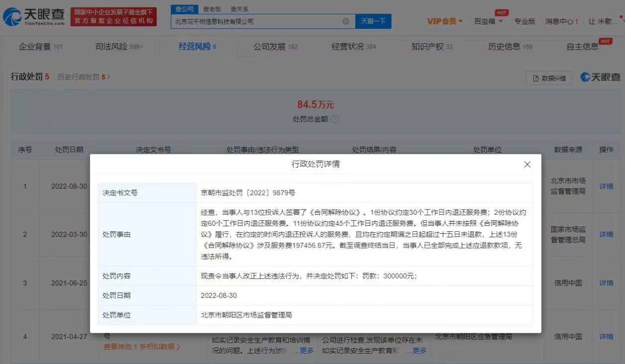Open 消息中心 notifications
Viewport: 625px width, 364px height.
561,21
